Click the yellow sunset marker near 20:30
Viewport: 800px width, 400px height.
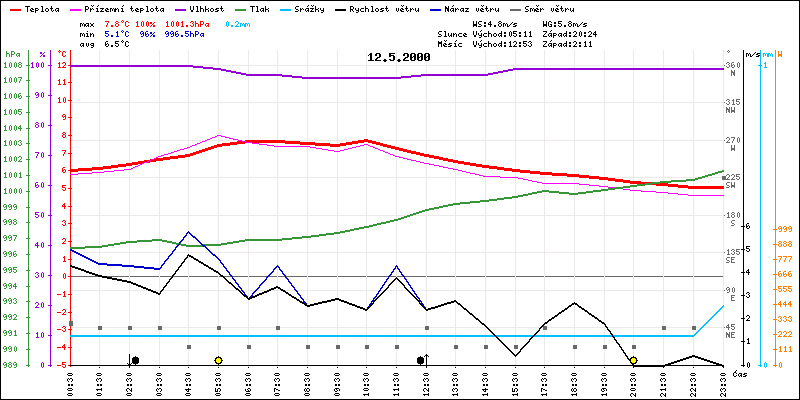(x=633, y=360)
